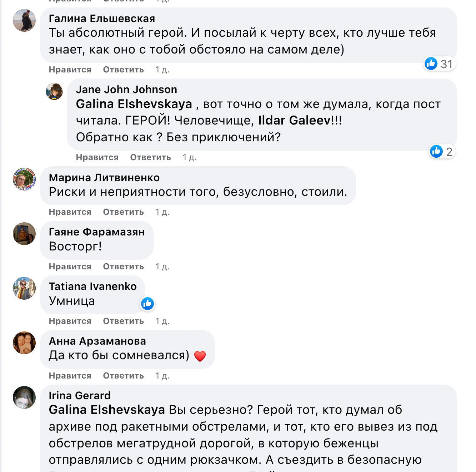Screen dimensions: 476x472
Task: Click Гаяне Фарамазян's avatar image
Action: click(24, 234)
